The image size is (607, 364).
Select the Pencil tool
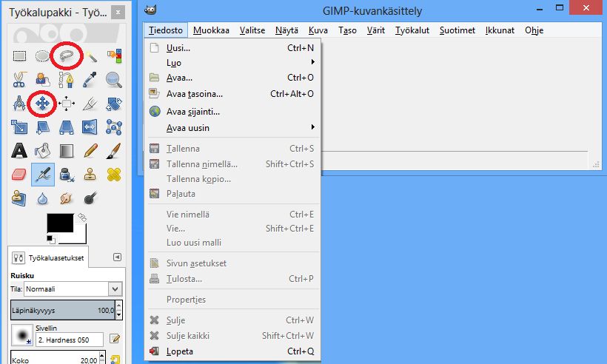[x=90, y=151]
